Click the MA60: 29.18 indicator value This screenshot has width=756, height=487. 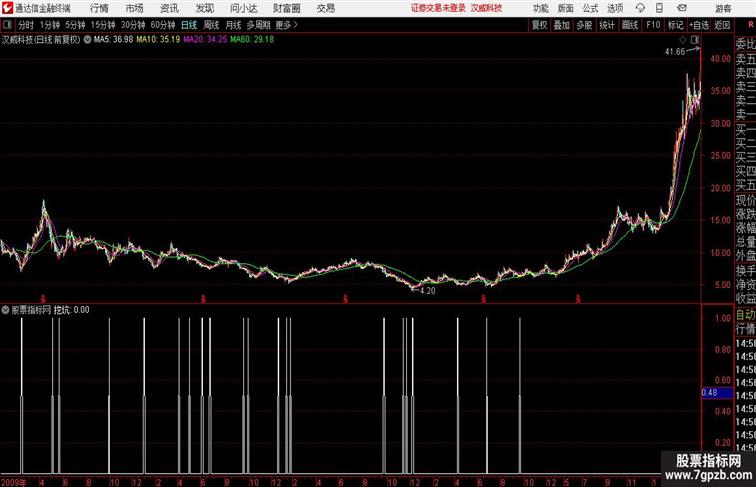252,40
